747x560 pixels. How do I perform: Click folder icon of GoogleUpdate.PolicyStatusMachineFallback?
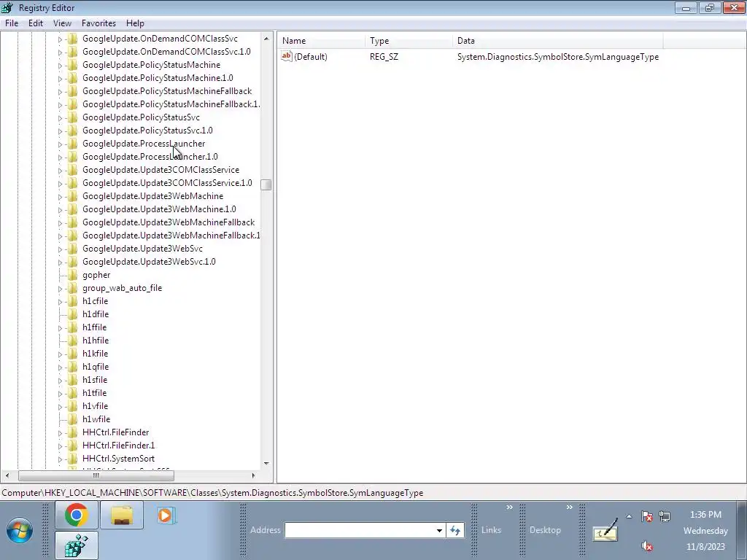click(x=72, y=91)
